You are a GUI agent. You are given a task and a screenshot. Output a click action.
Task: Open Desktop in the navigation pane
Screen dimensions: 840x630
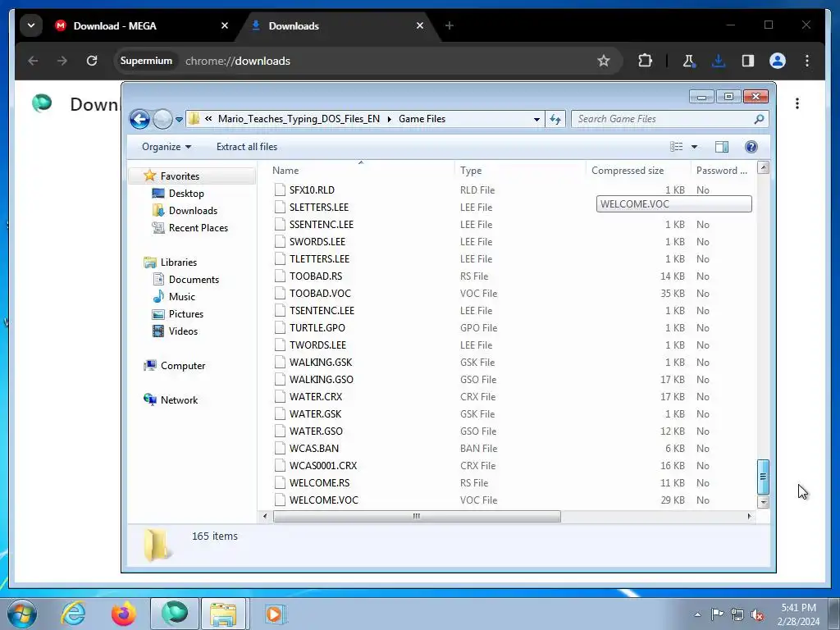pyautogui.click(x=186, y=194)
